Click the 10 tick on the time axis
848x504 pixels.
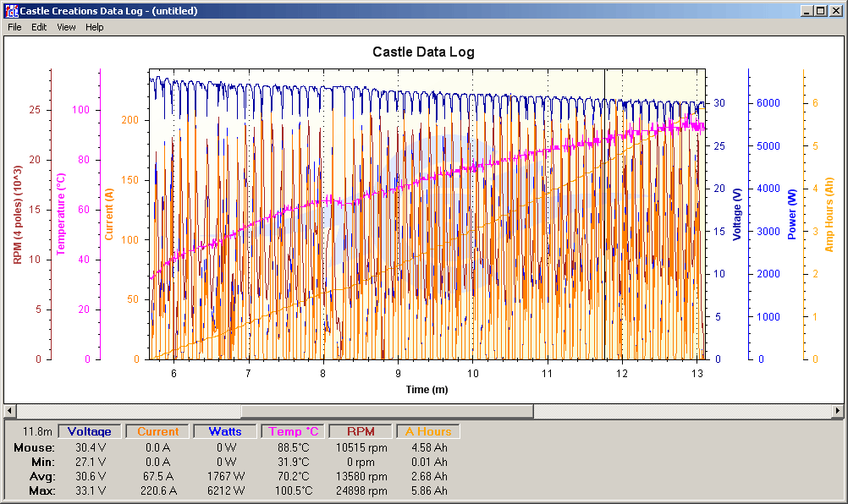click(x=473, y=373)
